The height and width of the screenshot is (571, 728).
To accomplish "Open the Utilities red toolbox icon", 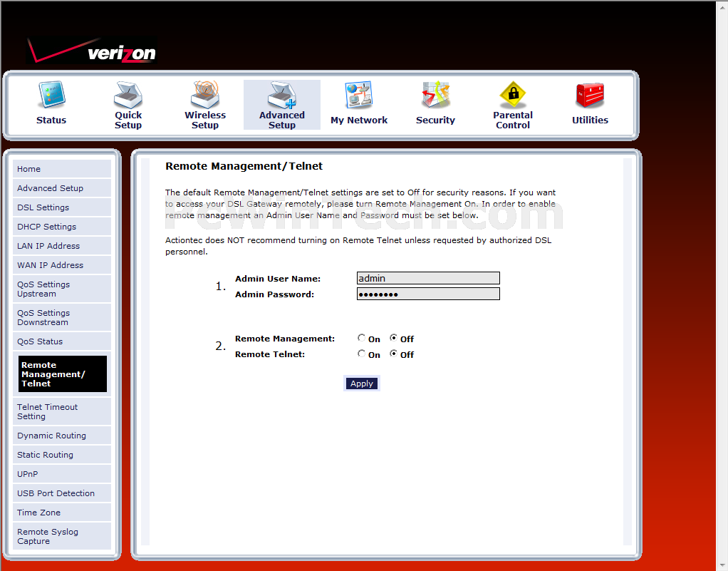I will [x=590, y=95].
